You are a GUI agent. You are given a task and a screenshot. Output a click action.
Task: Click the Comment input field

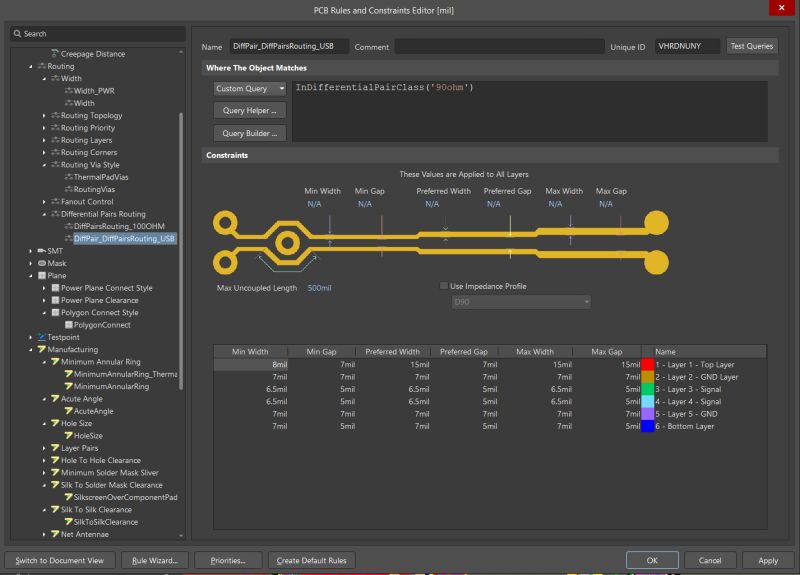coord(499,46)
